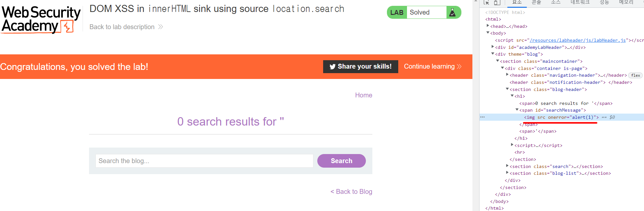Open the labHeader.js script source link
Screen dimensions: 644x211
click(578, 40)
